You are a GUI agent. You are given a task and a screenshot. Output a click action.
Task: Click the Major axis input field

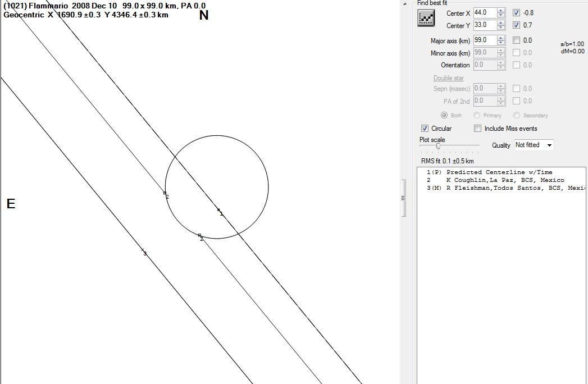[x=485, y=40]
